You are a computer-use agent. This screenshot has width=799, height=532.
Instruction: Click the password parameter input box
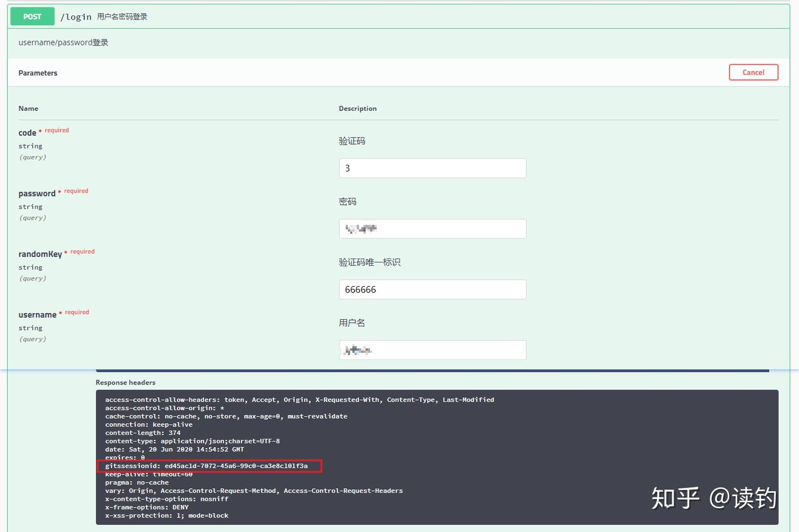coord(432,228)
